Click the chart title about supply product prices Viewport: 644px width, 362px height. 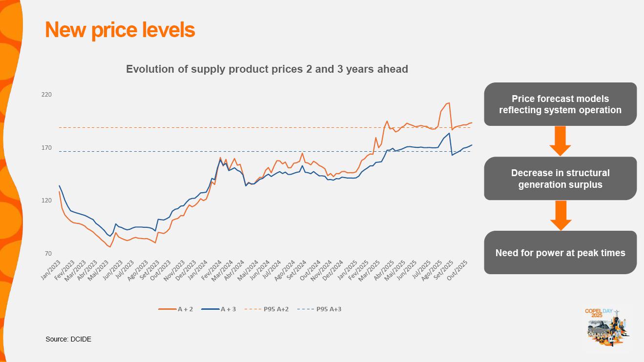coord(267,69)
